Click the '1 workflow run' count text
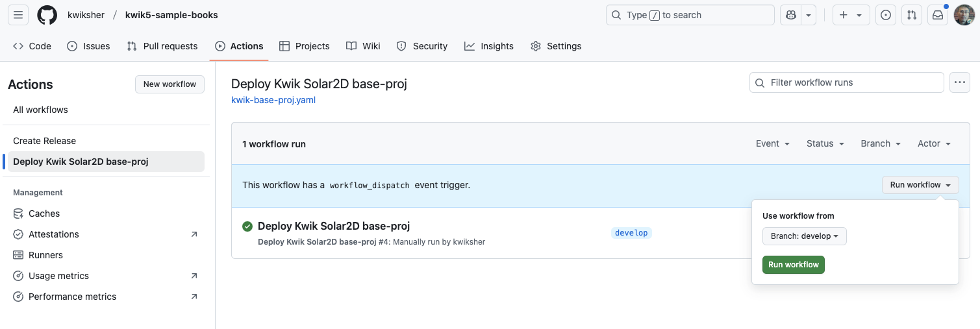This screenshot has width=980, height=329. (274, 144)
